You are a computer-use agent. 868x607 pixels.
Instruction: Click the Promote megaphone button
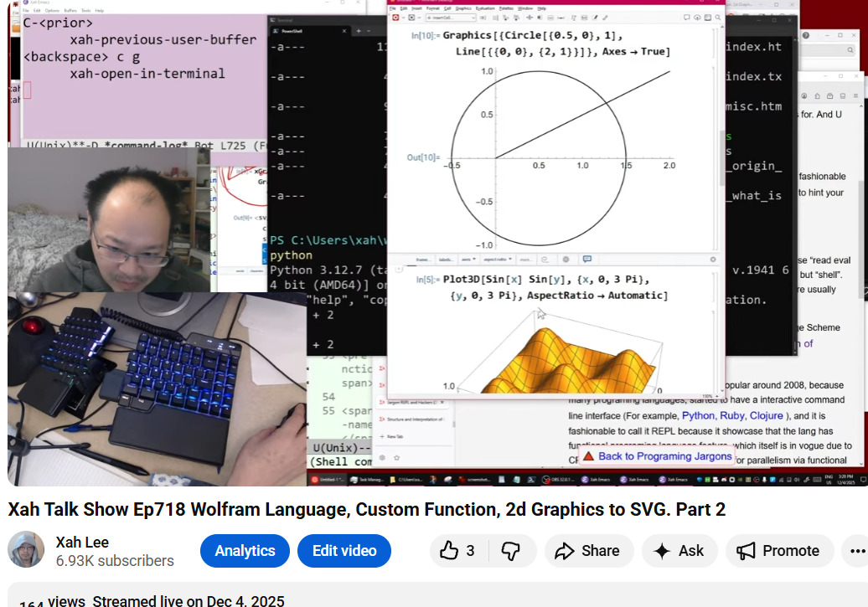pyautogui.click(x=778, y=551)
